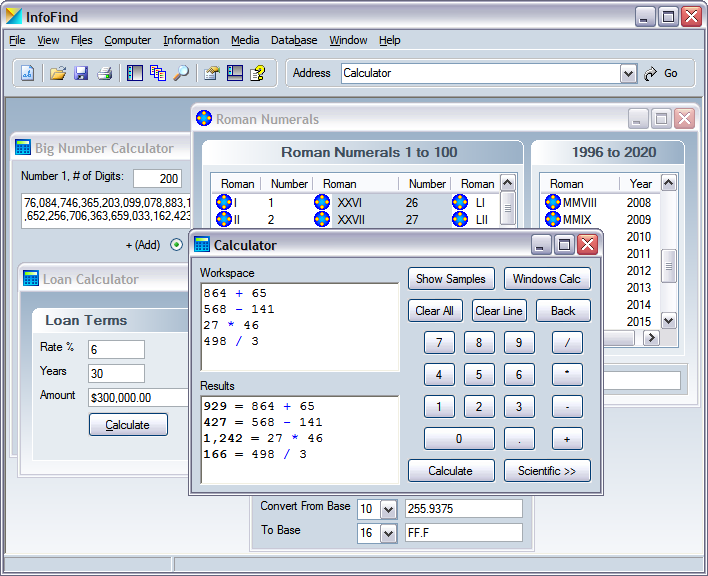Click the cascade windows toolbar icon

tap(158, 73)
